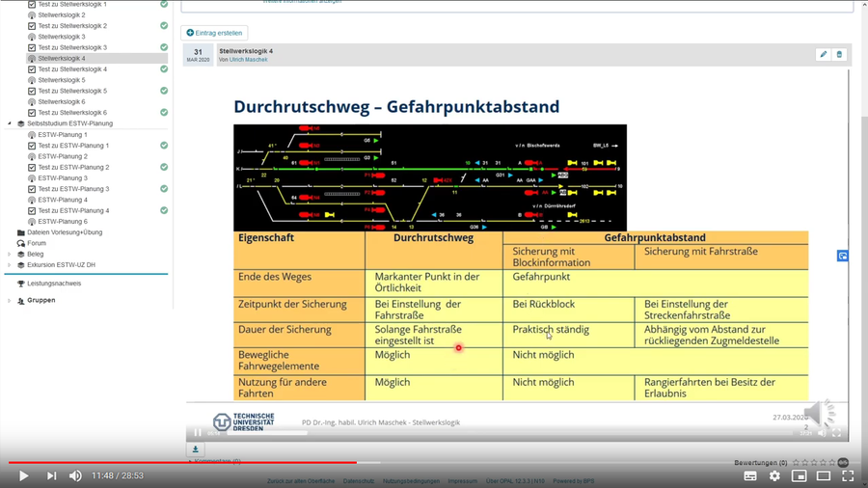The width and height of the screenshot is (868, 488).
Task: Open the Forum entry
Action: coord(37,243)
